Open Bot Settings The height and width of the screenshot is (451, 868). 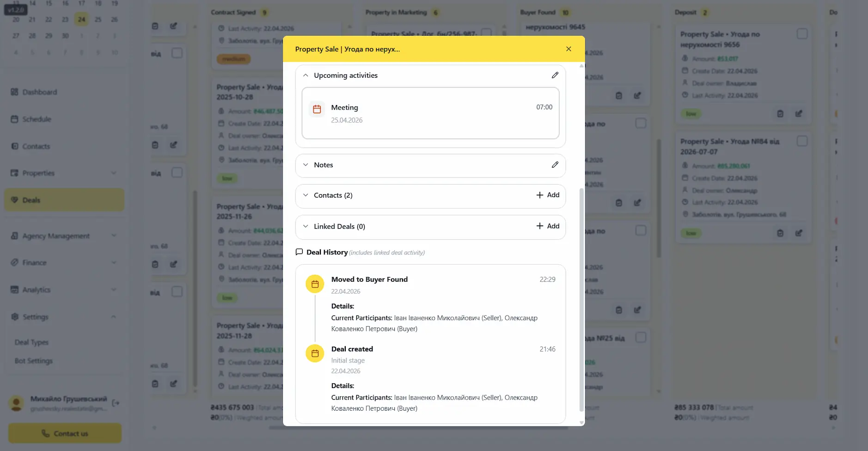coord(34,361)
